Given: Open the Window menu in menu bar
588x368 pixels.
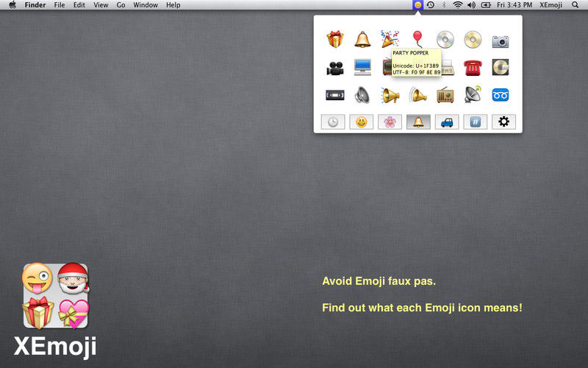Looking at the screenshot, I should [x=146, y=5].
